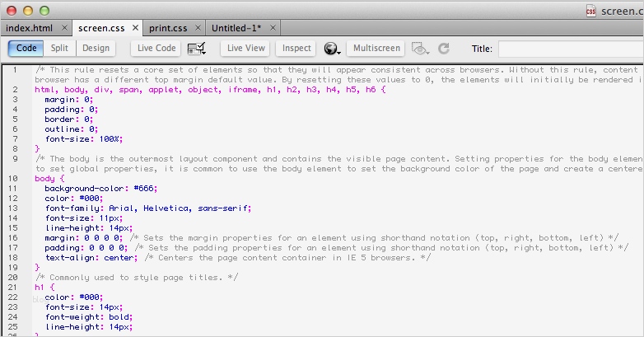Click into the Title input field
Image resolution: width=644 pixels, height=337 pixels.
tap(571, 49)
